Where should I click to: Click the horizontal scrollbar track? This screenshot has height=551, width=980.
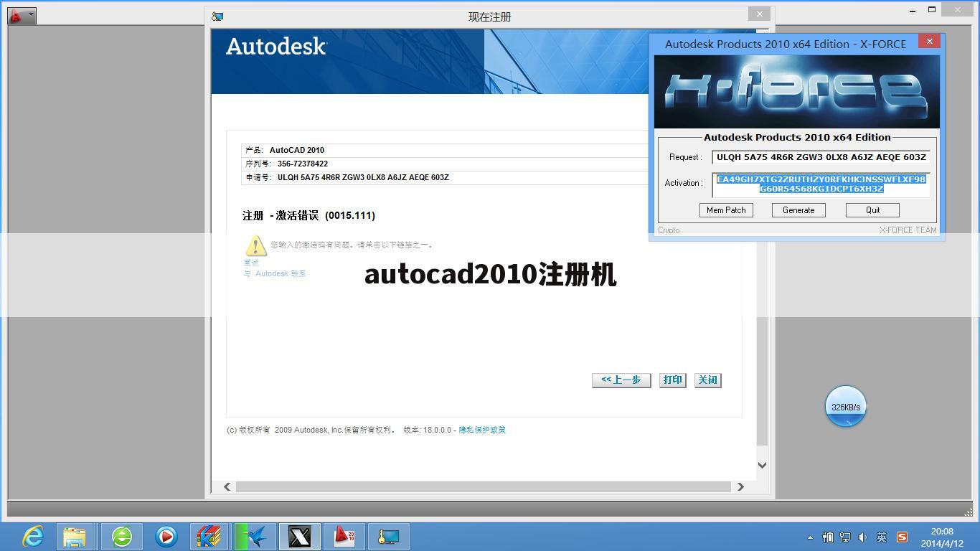click(x=484, y=486)
